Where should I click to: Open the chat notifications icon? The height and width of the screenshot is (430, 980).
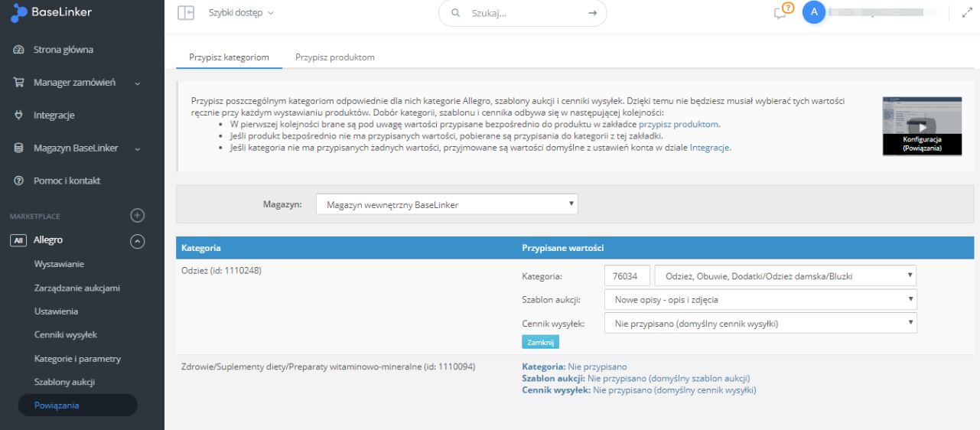780,13
